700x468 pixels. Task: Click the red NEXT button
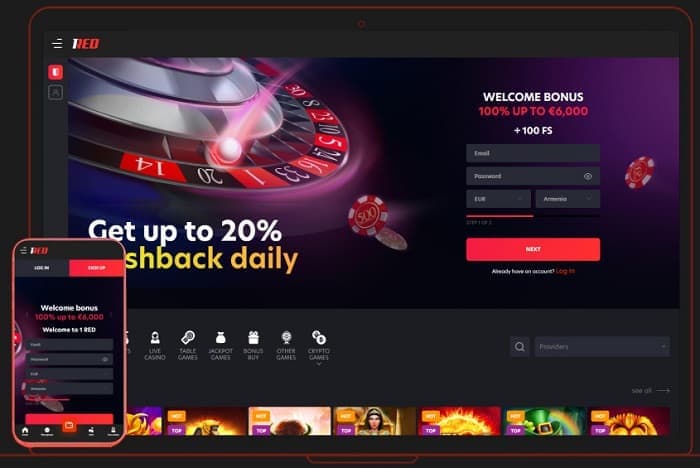tap(533, 249)
